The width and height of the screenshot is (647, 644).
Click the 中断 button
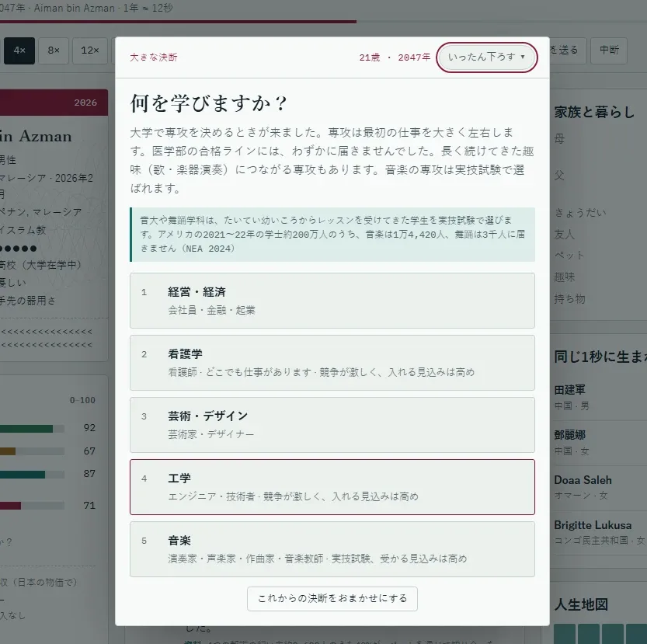click(x=609, y=50)
